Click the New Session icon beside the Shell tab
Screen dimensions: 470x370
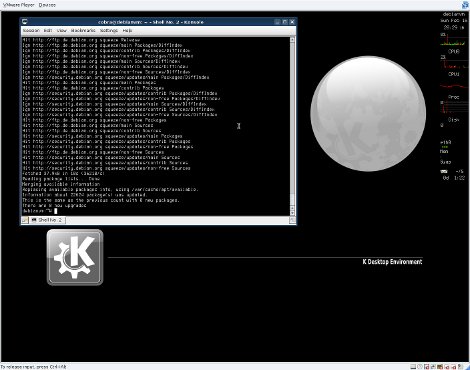point(25,220)
